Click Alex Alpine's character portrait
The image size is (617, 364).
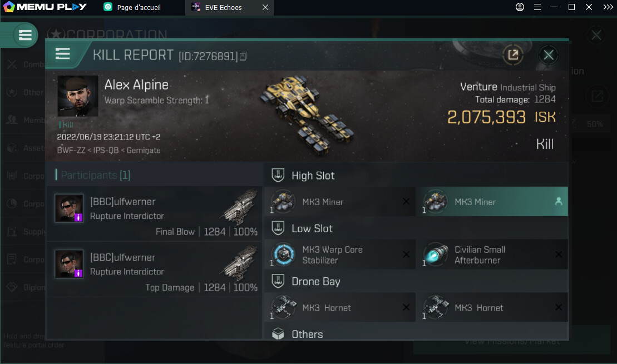[78, 96]
